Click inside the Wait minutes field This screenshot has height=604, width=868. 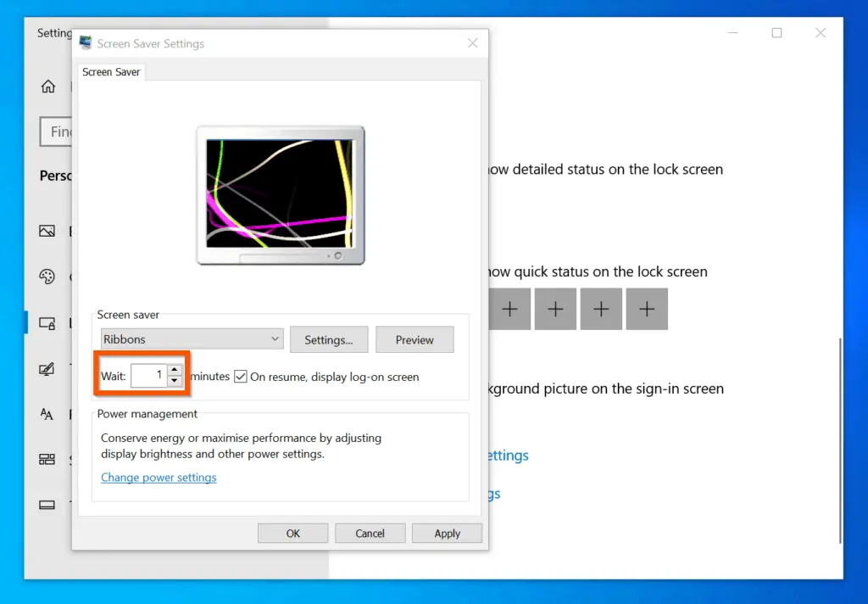point(148,376)
